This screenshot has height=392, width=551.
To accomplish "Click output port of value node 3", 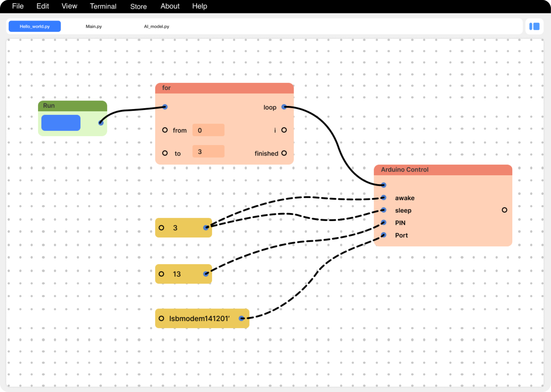I will point(206,228).
